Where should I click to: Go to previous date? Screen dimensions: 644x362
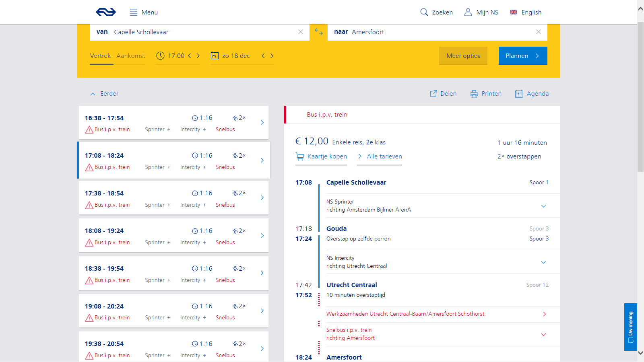tap(263, 56)
